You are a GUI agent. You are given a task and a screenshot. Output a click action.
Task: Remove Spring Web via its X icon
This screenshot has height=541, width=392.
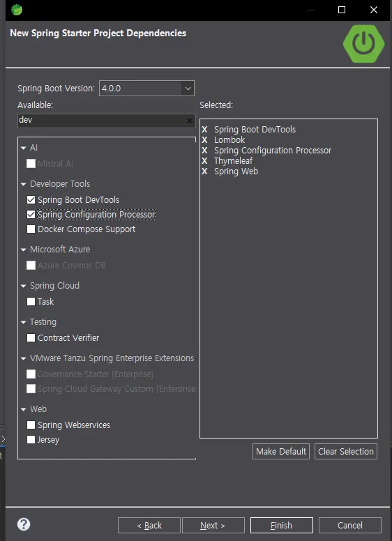click(x=204, y=171)
